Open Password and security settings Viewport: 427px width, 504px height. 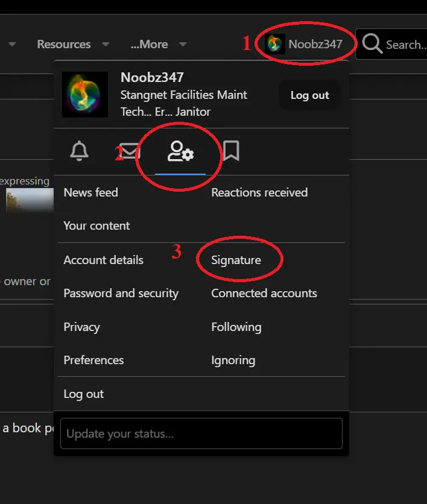[x=121, y=293]
